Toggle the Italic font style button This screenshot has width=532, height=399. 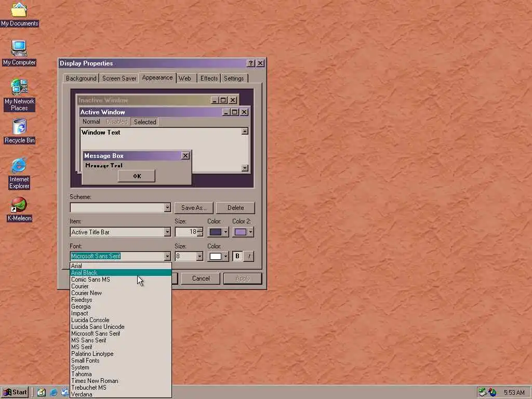pos(249,256)
